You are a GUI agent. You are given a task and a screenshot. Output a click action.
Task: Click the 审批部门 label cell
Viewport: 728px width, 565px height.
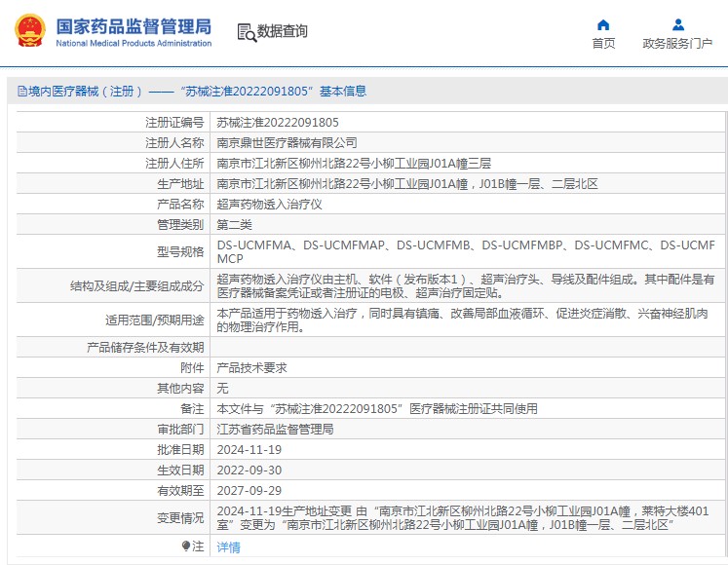(113, 429)
